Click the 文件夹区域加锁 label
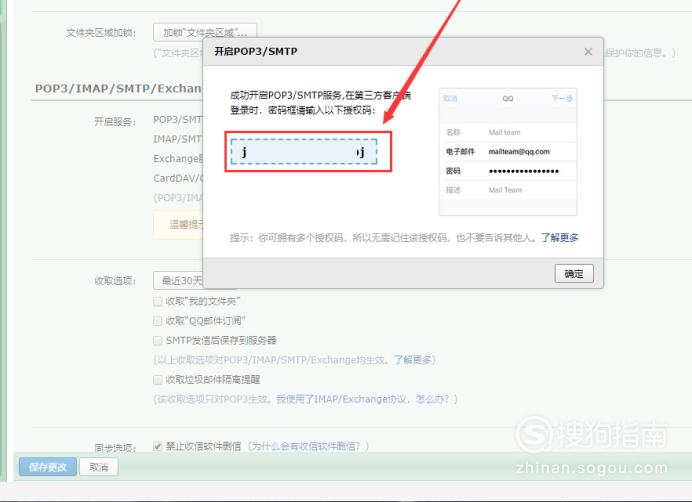Viewport: 692px width, 502px height. (x=101, y=33)
